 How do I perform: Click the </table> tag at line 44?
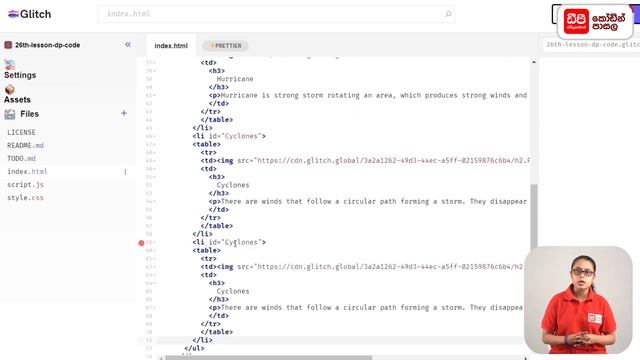pos(216,120)
